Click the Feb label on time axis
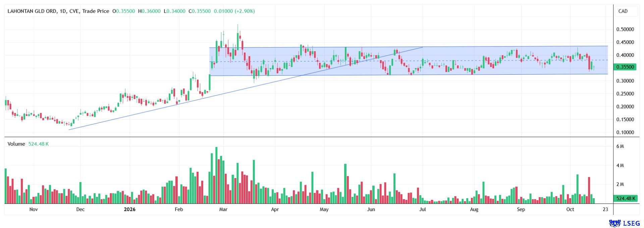Screen dimensions: 644x228 click(x=179, y=210)
